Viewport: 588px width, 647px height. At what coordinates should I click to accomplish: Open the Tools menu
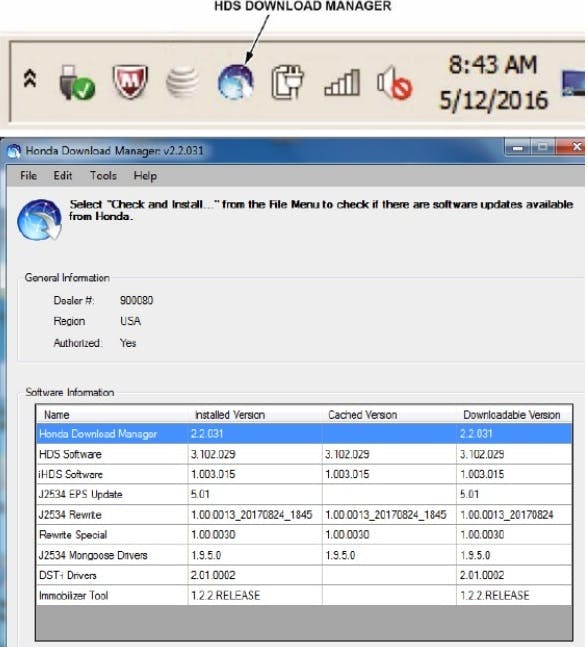click(x=104, y=176)
